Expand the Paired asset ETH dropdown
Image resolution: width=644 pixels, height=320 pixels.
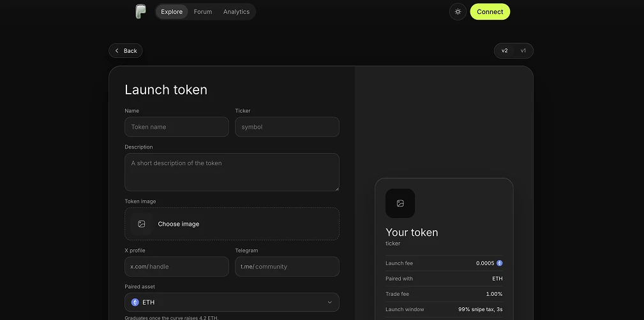point(232,302)
